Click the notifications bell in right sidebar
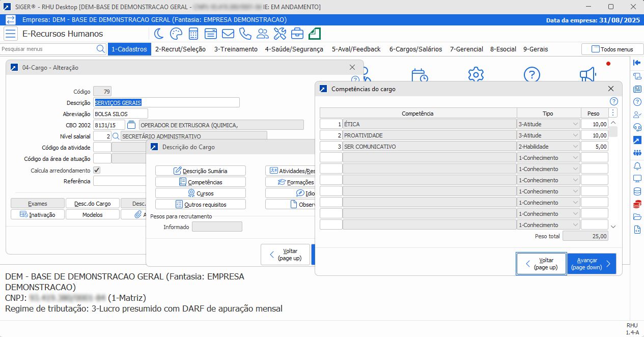 coord(637,166)
